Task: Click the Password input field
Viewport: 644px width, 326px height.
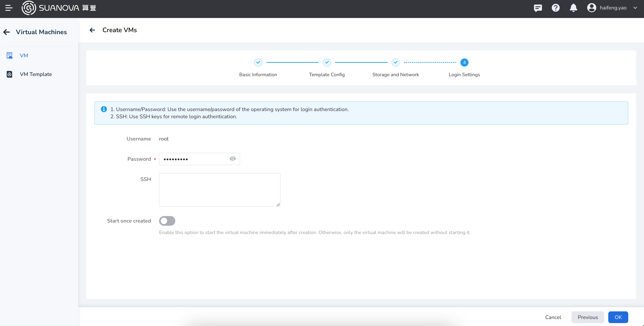Action: click(x=200, y=159)
